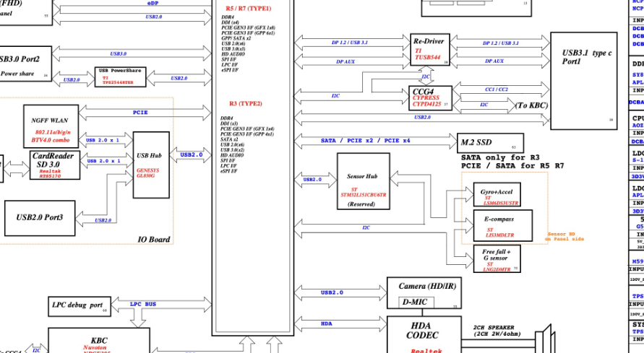Select 'SATA / PCIE x2 / PCIE x4' label
644x353 pixels.
coord(366,141)
